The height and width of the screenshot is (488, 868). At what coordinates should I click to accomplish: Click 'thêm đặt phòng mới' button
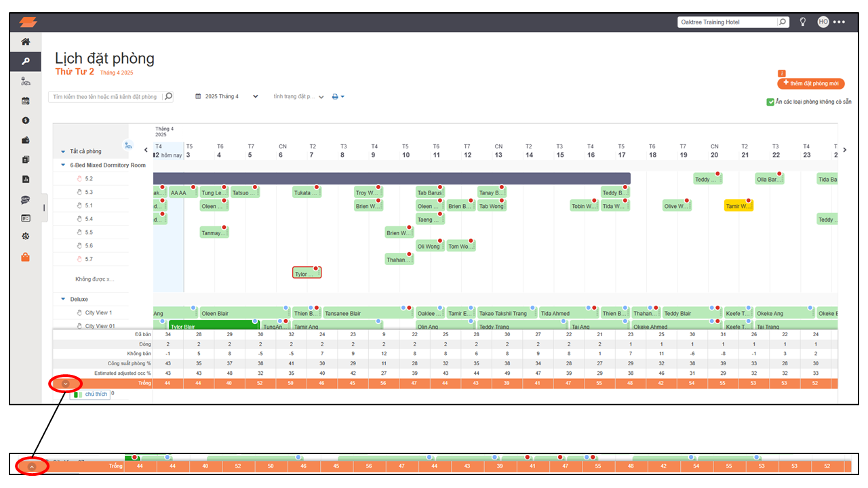tap(811, 83)
